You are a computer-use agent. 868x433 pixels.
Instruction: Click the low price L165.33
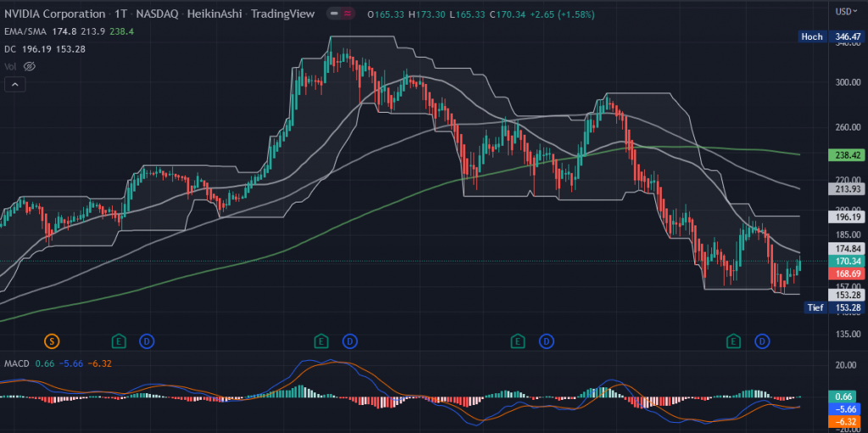click(x=467, y=14)
